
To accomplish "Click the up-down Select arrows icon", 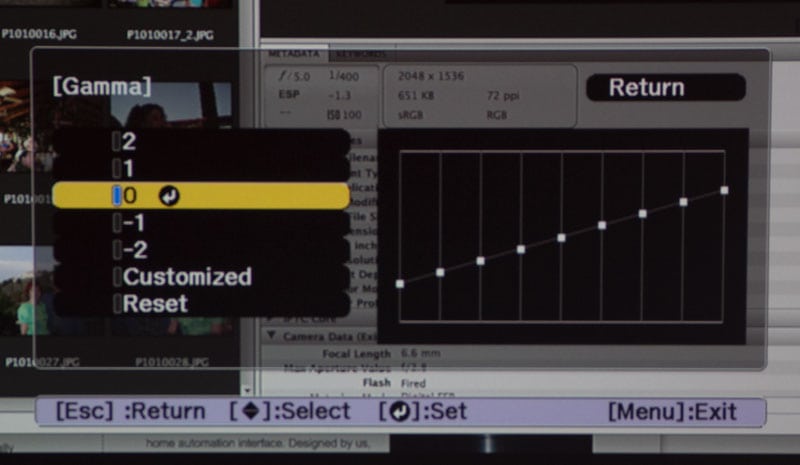I will [x=251, y=411].
